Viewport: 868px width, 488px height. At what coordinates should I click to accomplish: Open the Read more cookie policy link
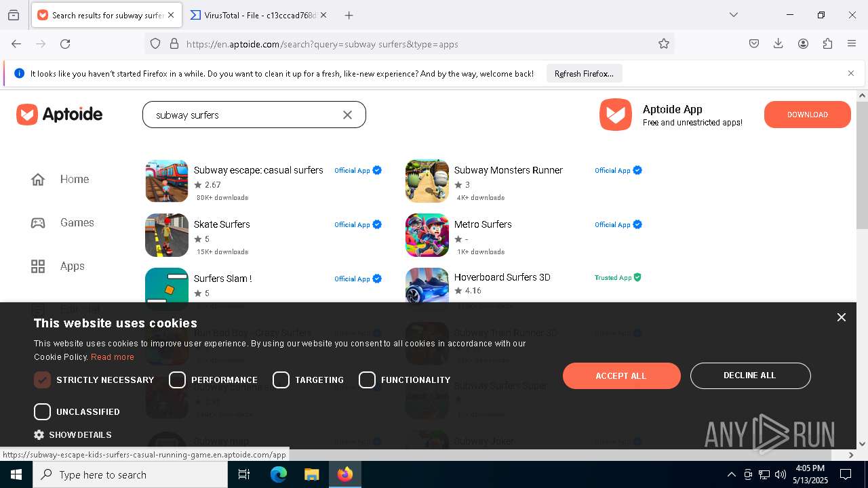(113, 357)
